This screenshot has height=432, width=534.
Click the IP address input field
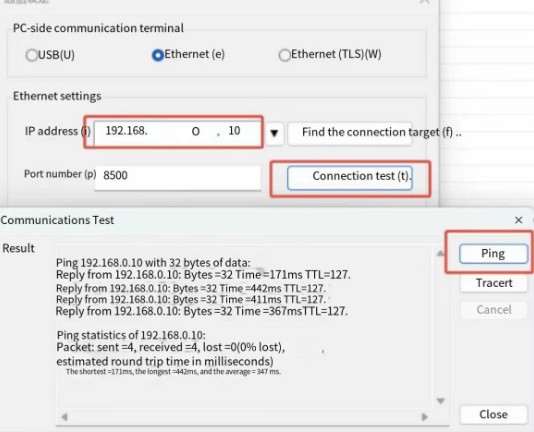(177, 132)
